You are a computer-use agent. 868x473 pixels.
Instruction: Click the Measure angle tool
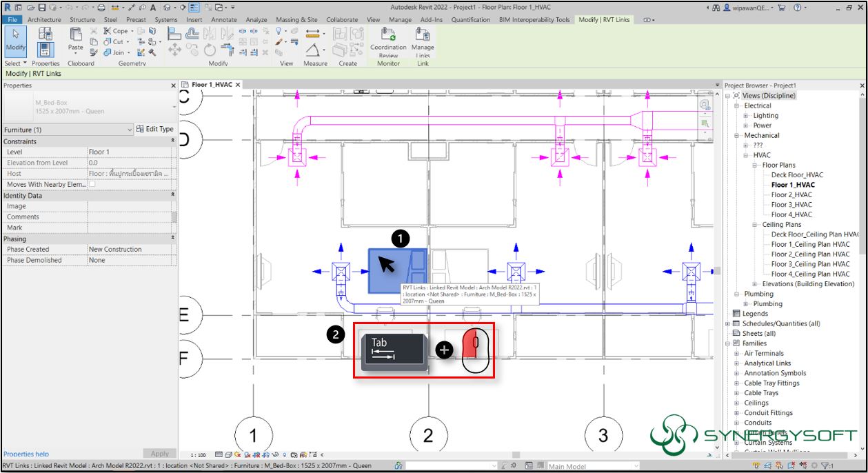[x=311, y=50]
